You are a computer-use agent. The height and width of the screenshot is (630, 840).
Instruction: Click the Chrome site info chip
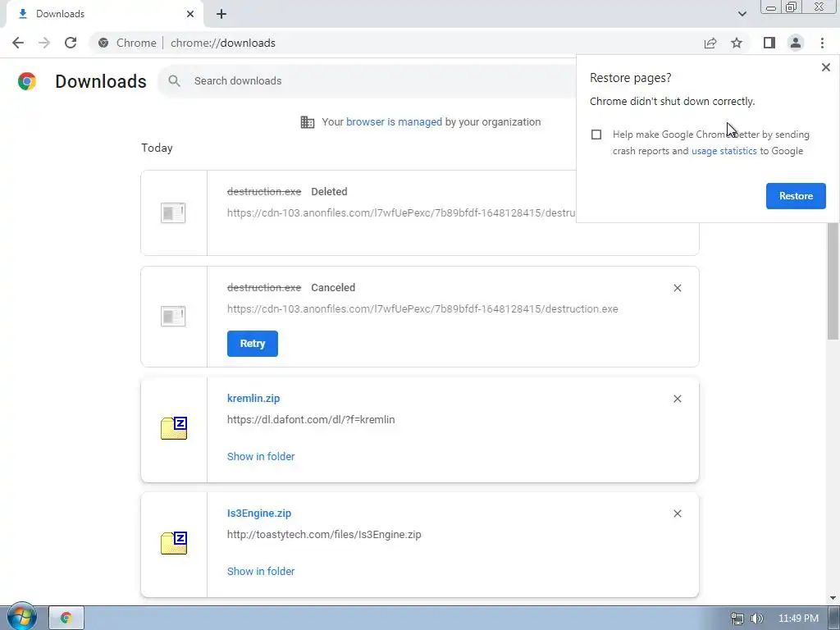127,43
